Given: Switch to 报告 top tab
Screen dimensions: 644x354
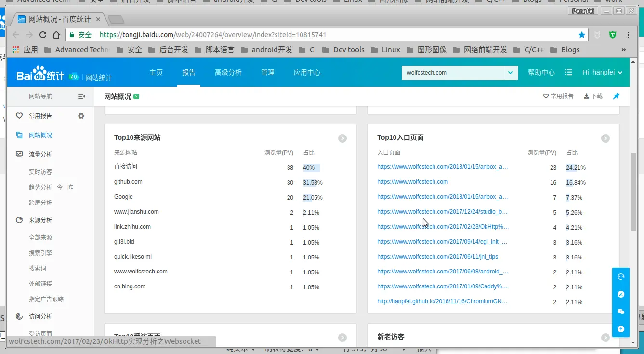Looking at the screenshot, I should click(x=189, y=72).
